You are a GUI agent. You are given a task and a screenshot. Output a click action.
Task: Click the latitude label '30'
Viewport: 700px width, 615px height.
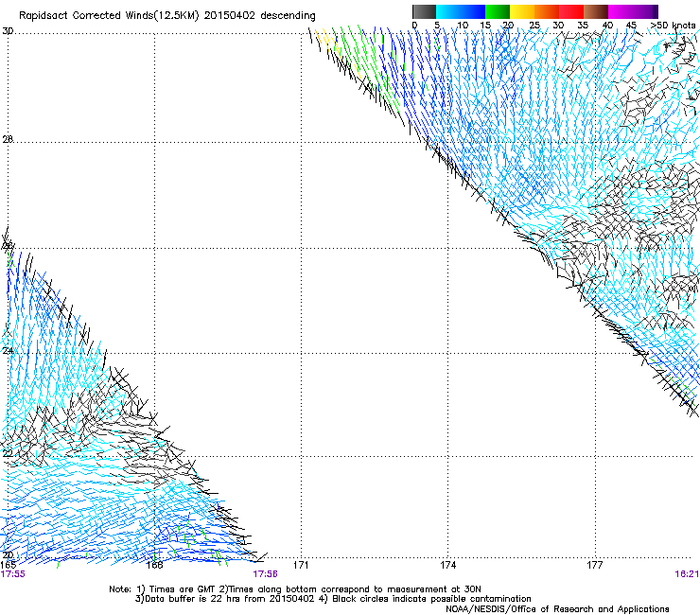(8, 31)
